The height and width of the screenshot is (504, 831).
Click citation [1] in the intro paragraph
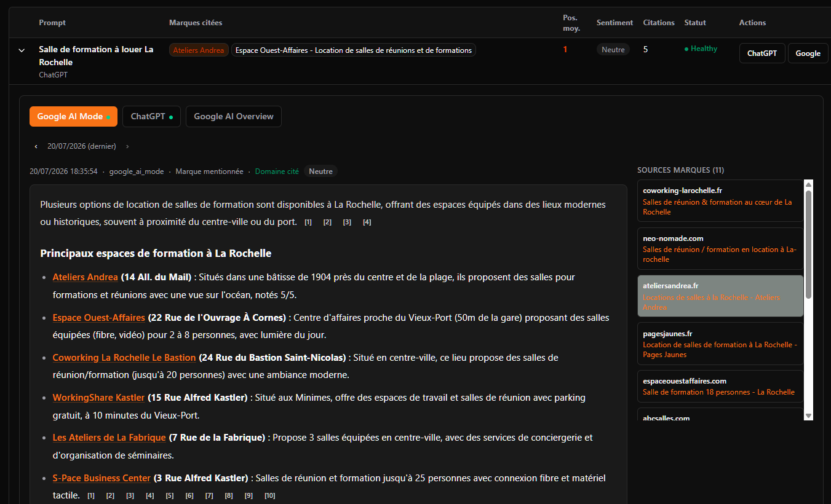[x=308, y=222]
